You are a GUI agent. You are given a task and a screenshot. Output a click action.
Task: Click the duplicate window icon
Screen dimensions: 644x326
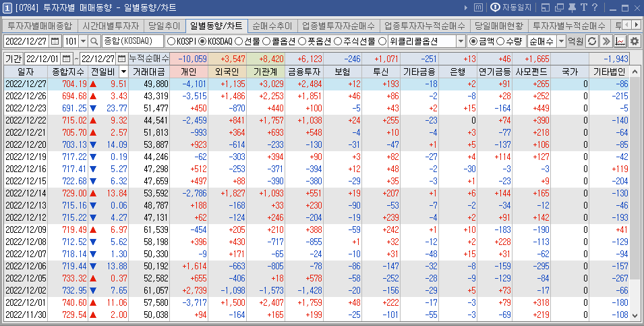(559, 8)
